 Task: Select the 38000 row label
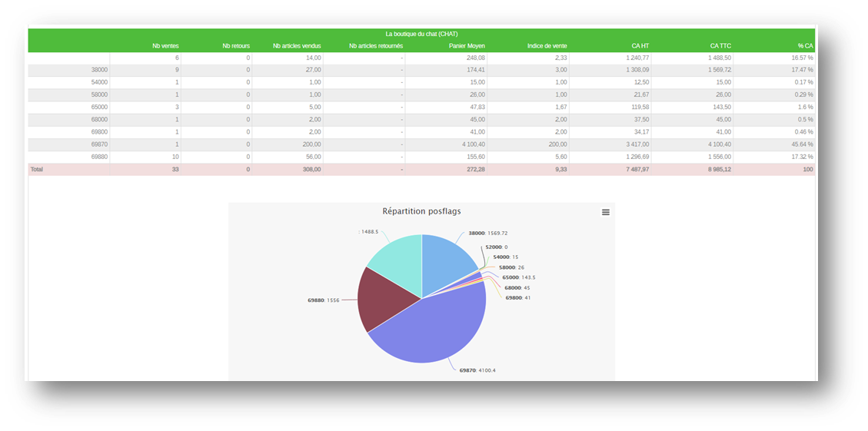point(99,70)
